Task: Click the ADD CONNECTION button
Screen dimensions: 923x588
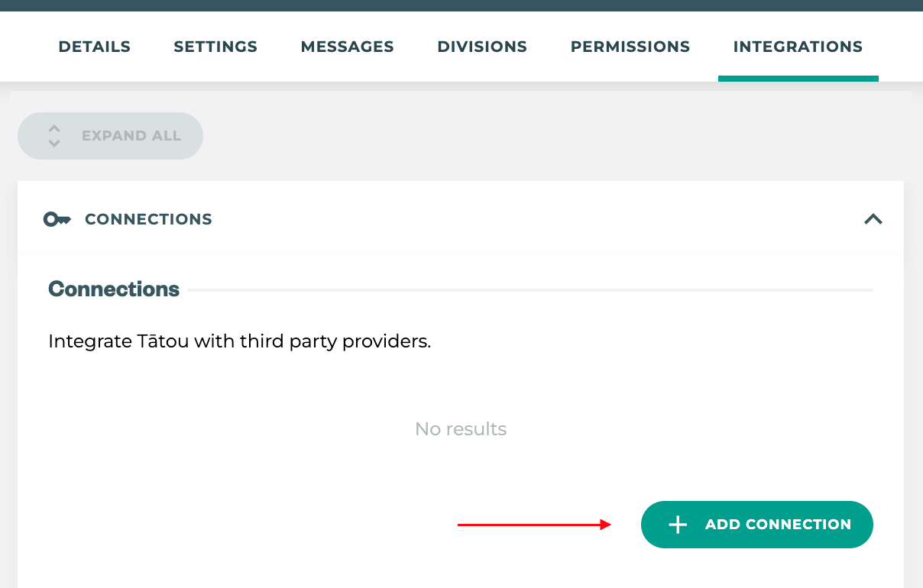Action: click(756, 525)
